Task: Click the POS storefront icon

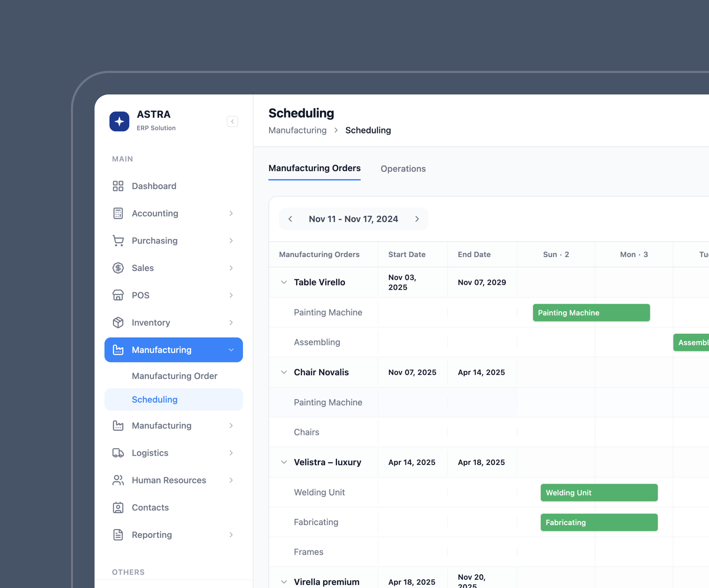Action: [118, 295]
